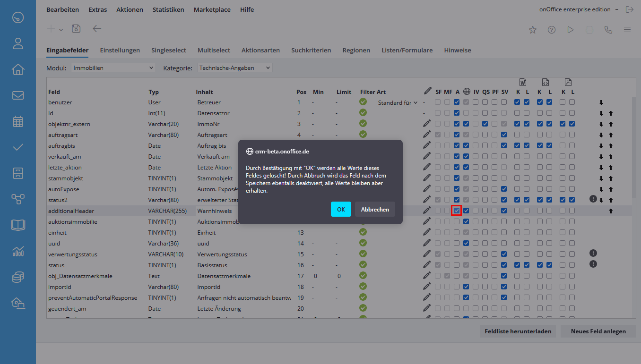Image resolution: width=641 pixels, height=364 pixels.
Task: Confirm the dialog with OK
Action: tap(341, 209)
